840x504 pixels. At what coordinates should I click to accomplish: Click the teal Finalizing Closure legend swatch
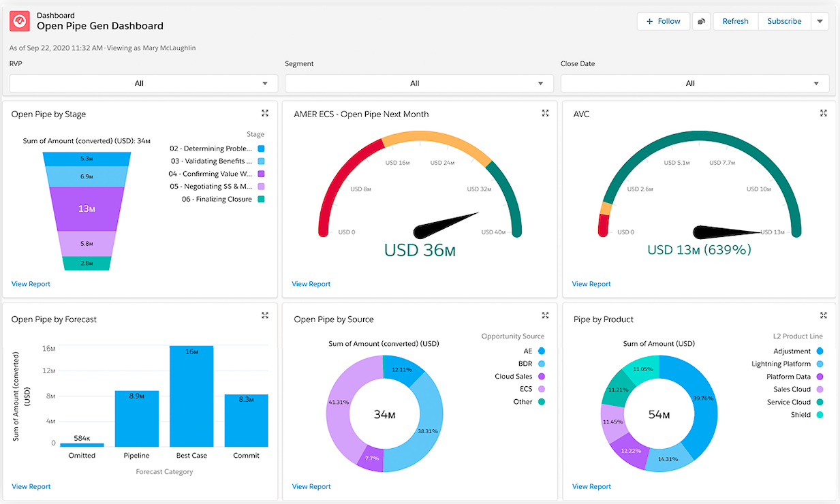coord(261,200)
